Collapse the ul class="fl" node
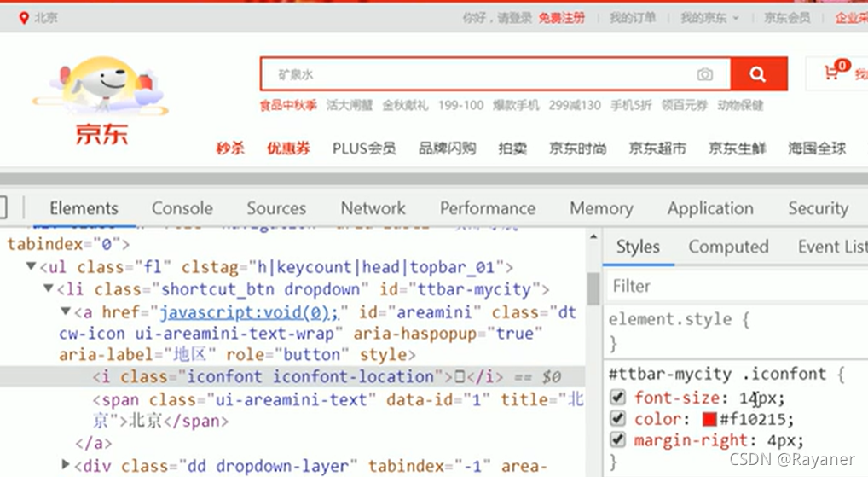 [32, 266]
